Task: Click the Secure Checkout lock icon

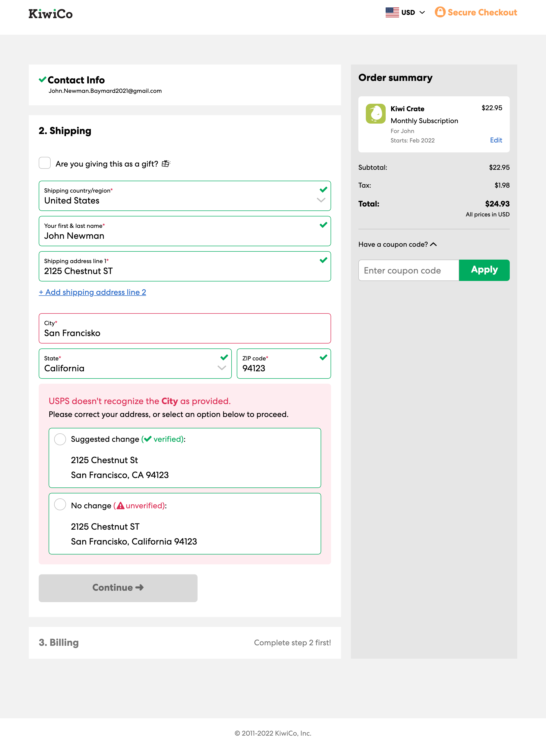Action: point(440,12)
